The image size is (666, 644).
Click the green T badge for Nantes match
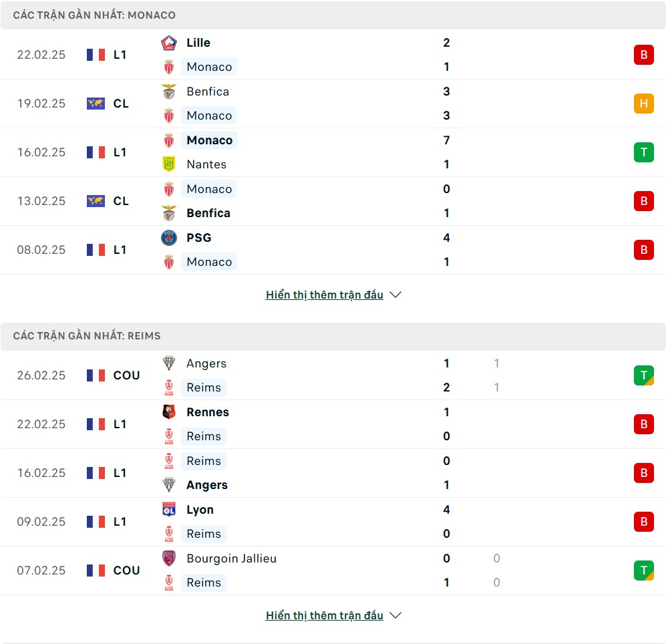[x=643, y=152]
